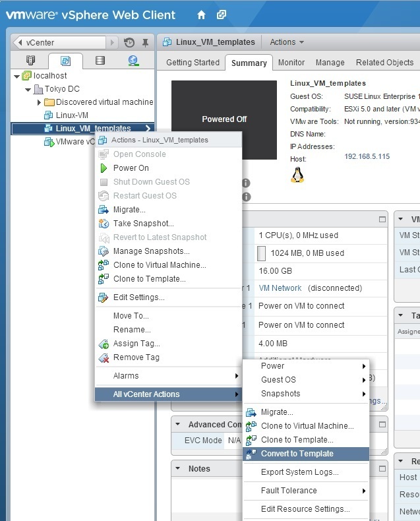Click memory usage bar beside 1024 MB
This screenshot has height=521, width=420.
262,253
